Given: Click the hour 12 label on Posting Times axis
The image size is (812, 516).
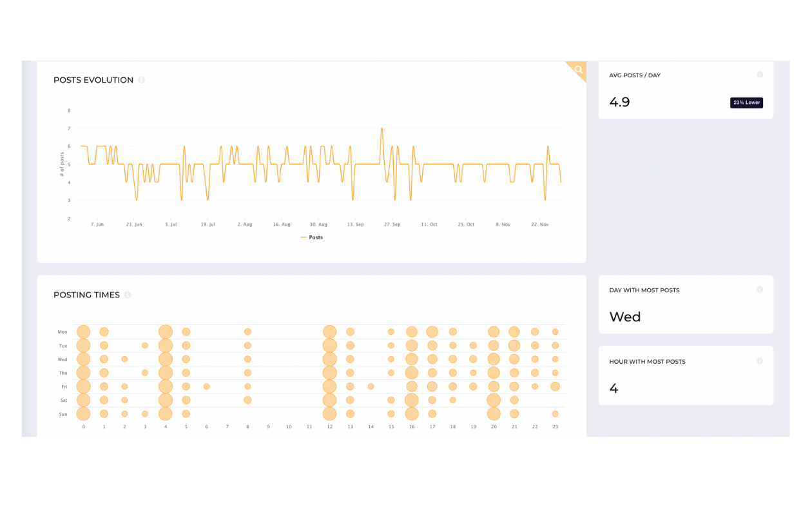Looking at the screenshot, I should pyautogui.click(x=330, y=427).
